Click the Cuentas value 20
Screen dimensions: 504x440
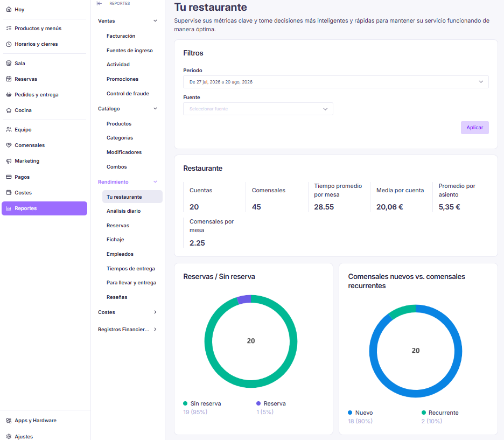tap(194, 207)
